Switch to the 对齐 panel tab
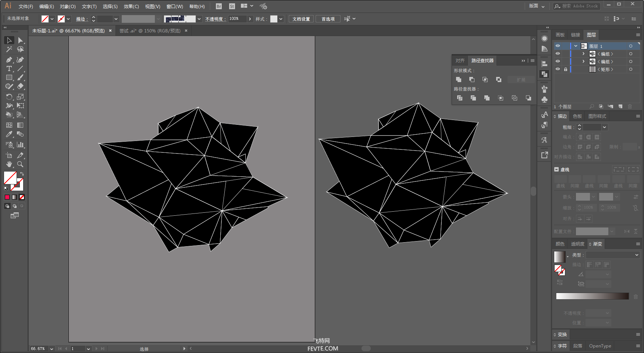 (460, 61)
